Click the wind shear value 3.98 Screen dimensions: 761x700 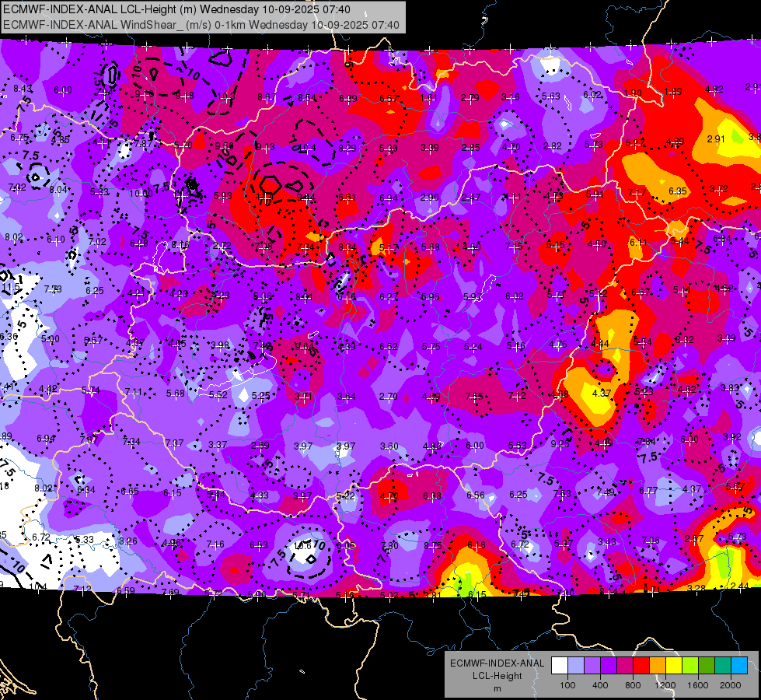point(220,345)
